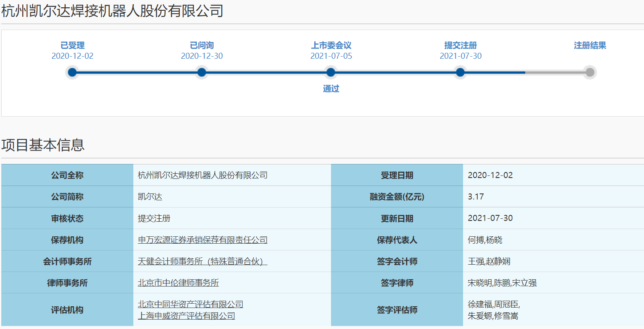Click the 提交注册 status value in the table
Screen dimensions: 644x329
[x=154, y=218]
